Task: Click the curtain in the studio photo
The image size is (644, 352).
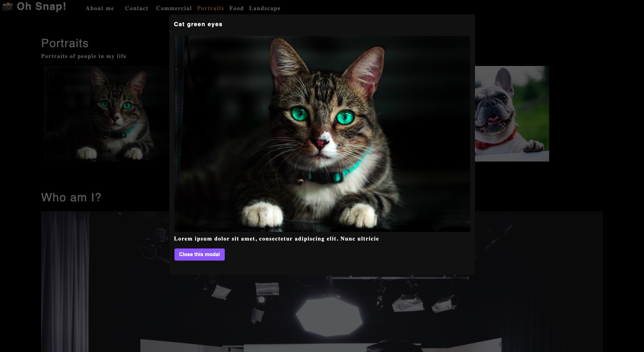Action: click(x=65, y=280)
